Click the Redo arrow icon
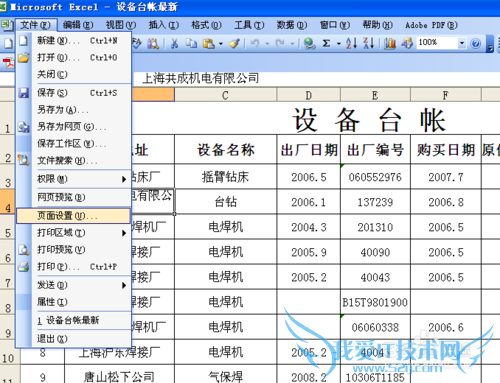 (280, 43)
